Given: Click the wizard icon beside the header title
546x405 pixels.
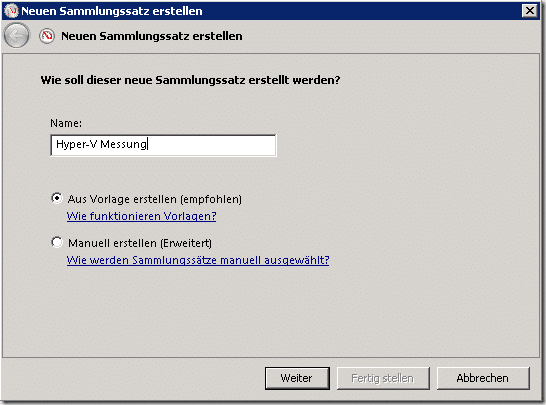Looking at the screenshot, I should (x=47, y=36).
